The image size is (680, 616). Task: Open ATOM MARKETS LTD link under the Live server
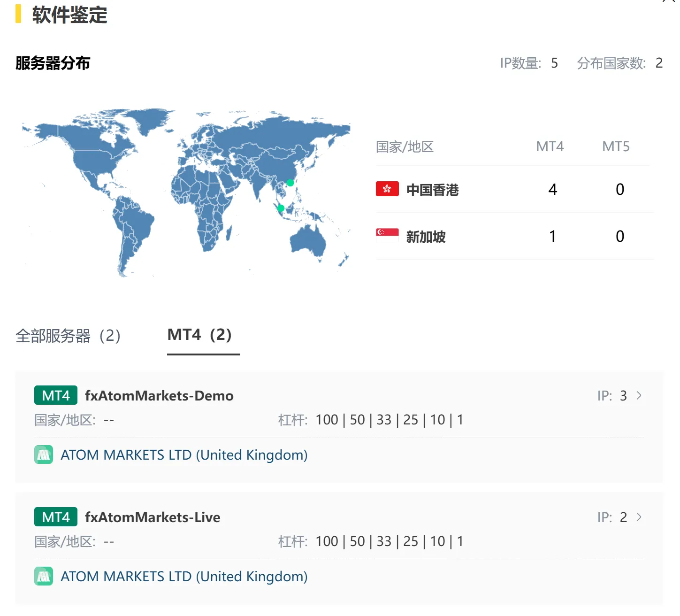184,576
